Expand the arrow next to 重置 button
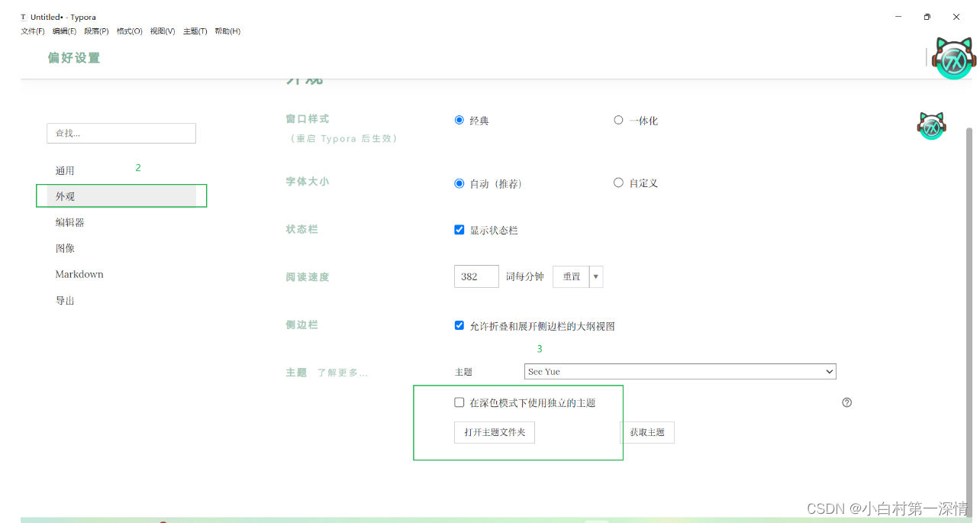Screen dimensions: 980x523 pos(596,276)
